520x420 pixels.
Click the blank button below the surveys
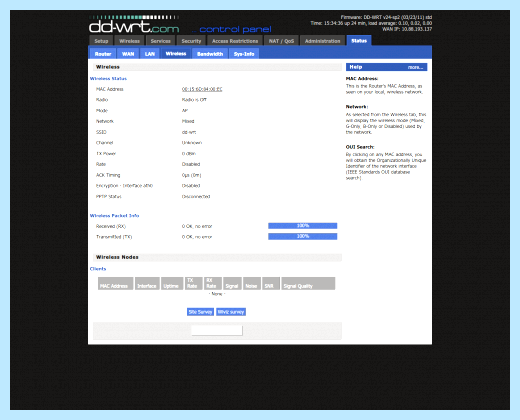(x=217, y=330)
